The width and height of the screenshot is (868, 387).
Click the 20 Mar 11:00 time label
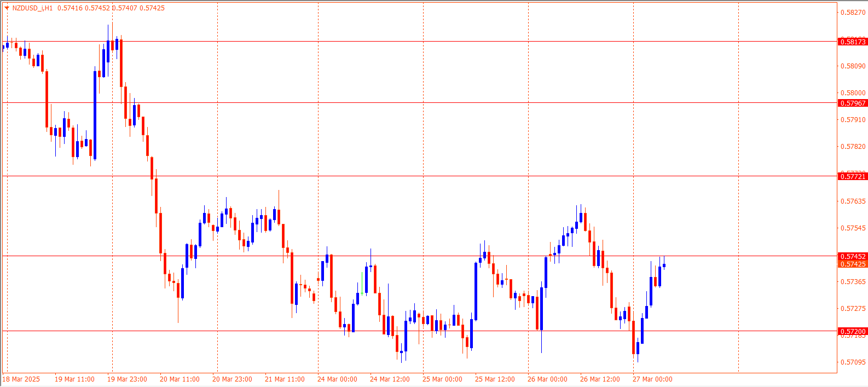pyautogui.click(x=180, y=379)
